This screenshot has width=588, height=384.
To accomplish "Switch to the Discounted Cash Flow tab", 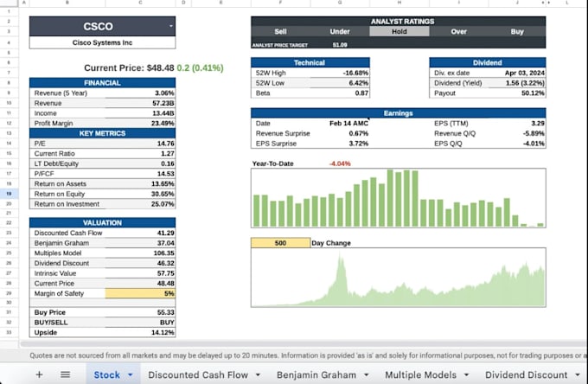I will [x=198, y=374].
